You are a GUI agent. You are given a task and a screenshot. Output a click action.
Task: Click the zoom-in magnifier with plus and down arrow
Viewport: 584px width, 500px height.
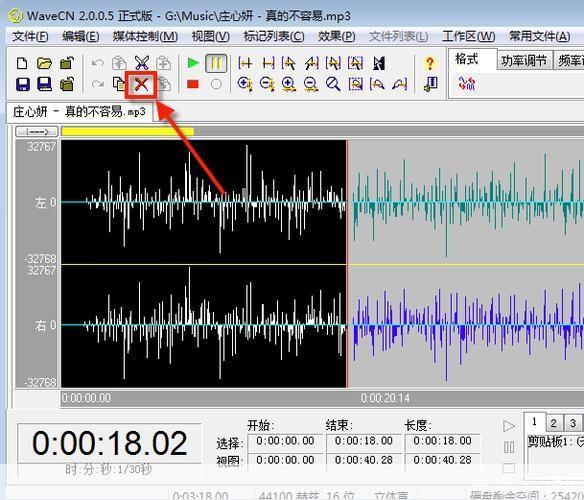coord(245,84)
